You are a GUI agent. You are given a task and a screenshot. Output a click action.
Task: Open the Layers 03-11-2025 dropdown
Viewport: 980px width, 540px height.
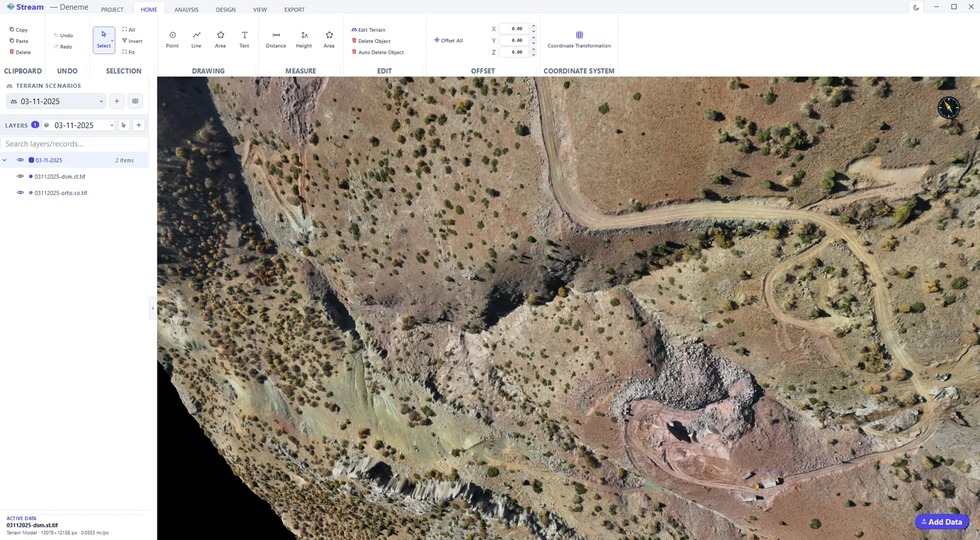tap(78, 125)
